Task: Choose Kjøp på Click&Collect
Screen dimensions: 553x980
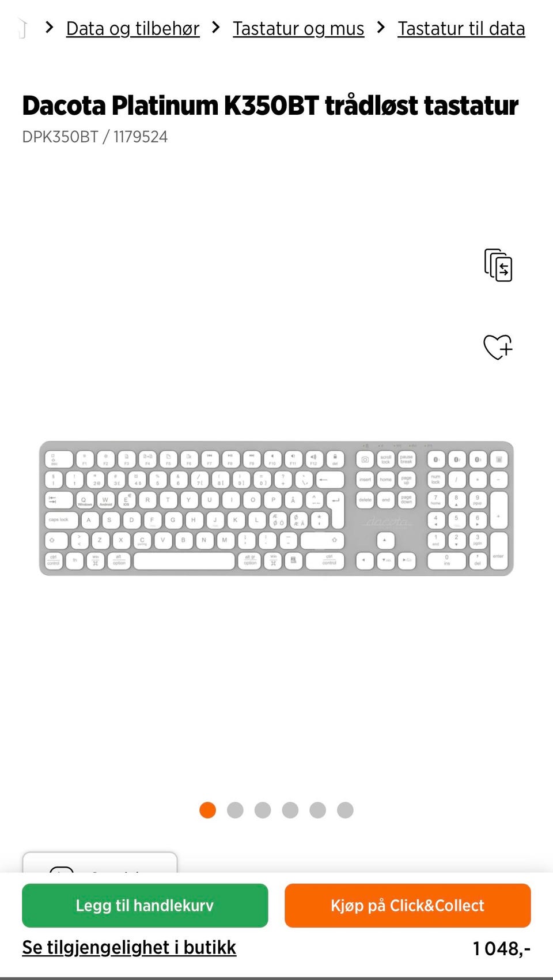Action: click(x=407, y=905)
